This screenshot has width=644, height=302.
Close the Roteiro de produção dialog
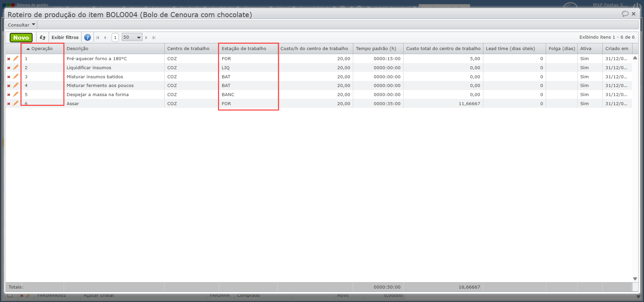[634, 14]
